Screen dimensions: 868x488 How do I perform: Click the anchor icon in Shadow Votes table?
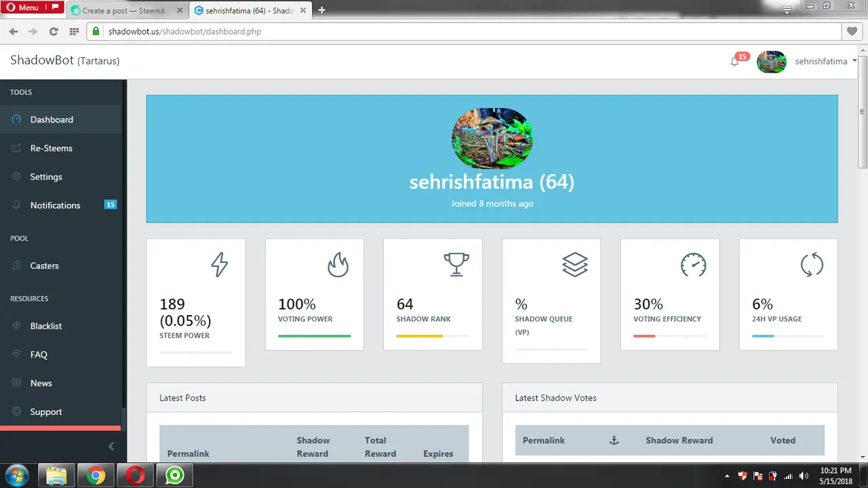(614, 441)
